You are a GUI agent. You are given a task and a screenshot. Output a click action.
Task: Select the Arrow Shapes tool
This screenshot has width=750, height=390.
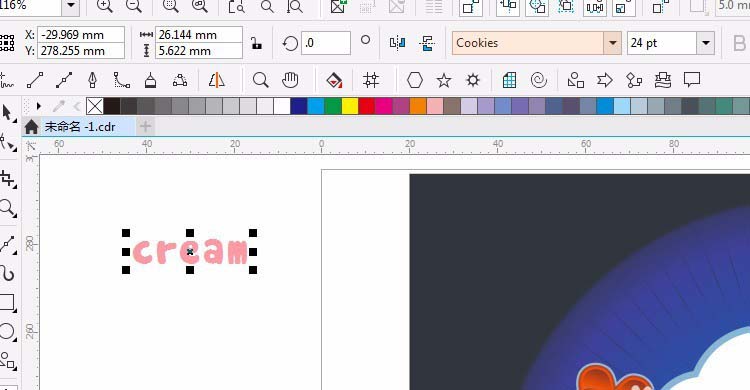click(x=605, y=80)
